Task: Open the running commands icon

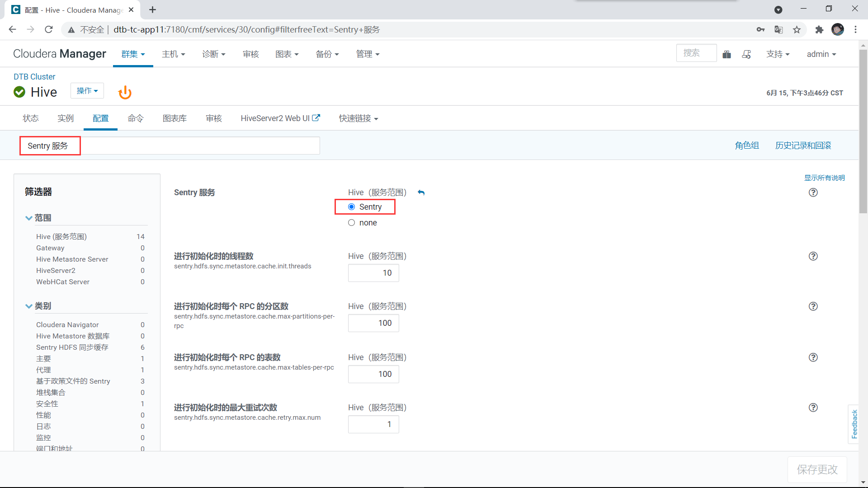Action: click(746, 54)
